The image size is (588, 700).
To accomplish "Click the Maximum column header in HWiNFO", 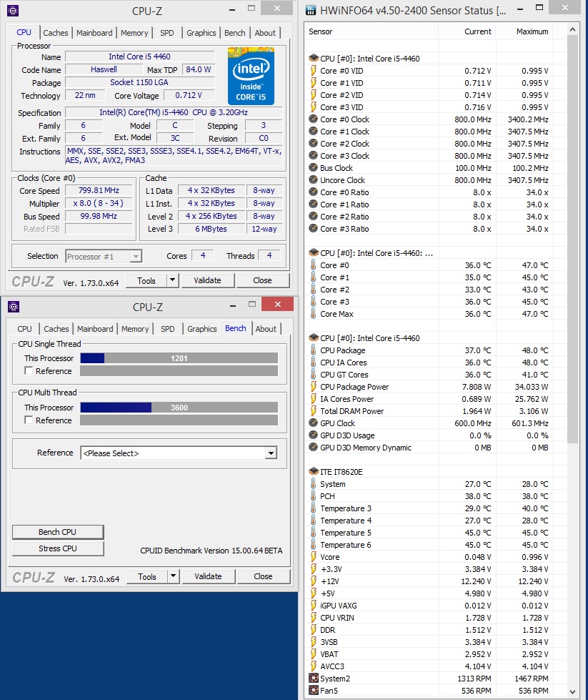I will (532, 31).
